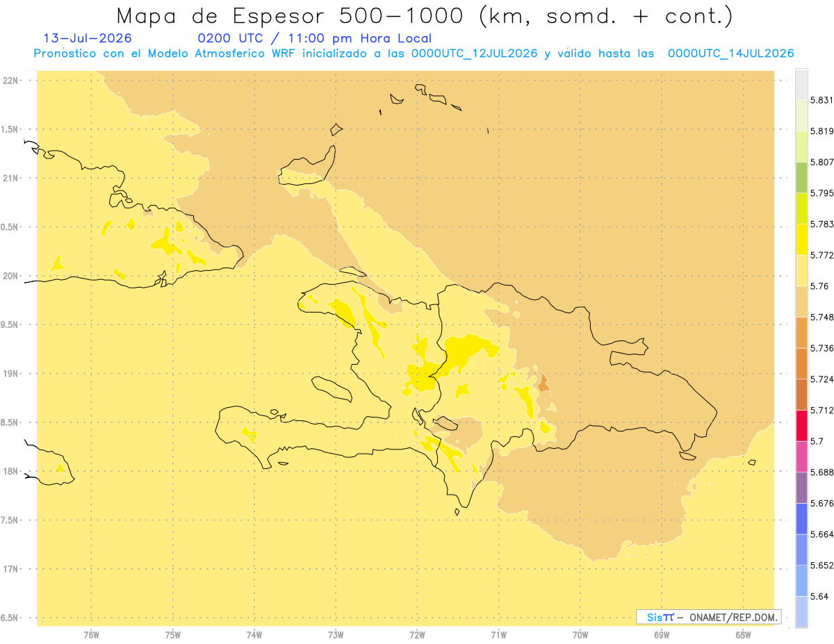Click the latitude label "22N"

(12, 81)
